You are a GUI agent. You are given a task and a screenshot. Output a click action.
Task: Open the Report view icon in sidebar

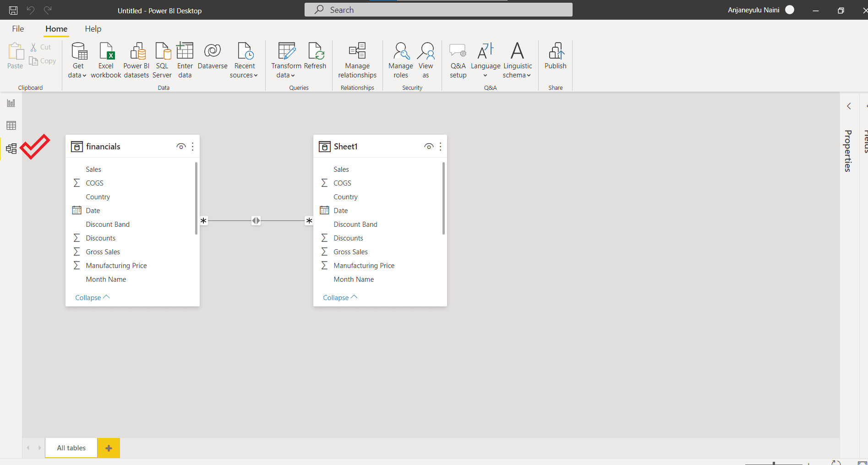click(11, 103)
